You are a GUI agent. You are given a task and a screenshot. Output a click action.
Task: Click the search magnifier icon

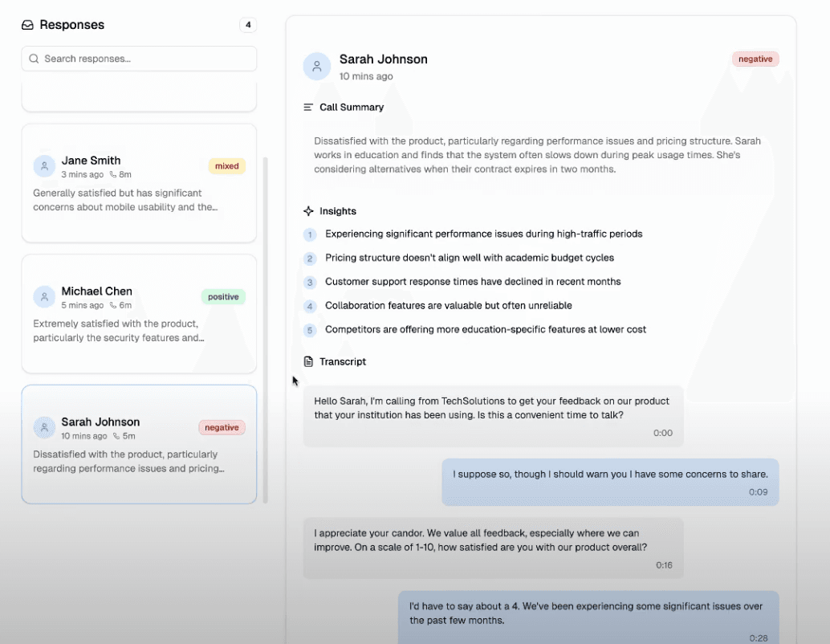tap(33, 59)
